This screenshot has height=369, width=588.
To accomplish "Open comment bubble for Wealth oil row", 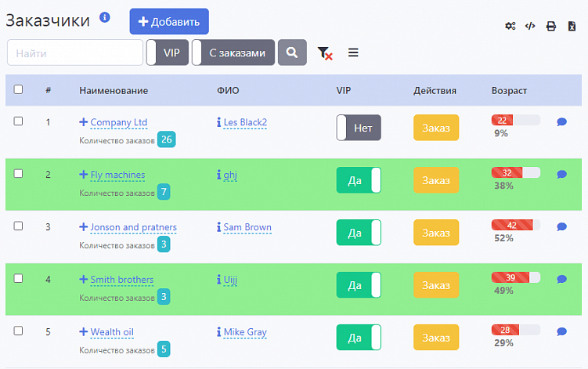I will point(561,331).
